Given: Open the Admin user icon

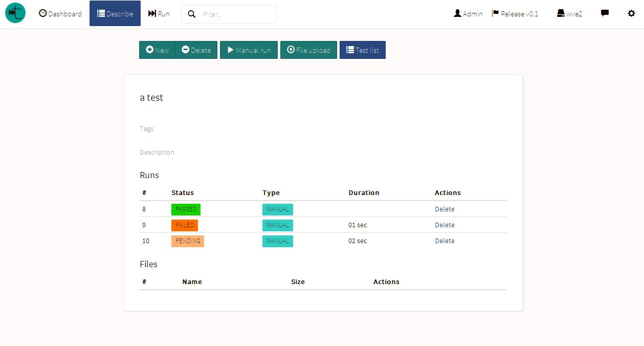Looking at the screenshot, I should click(457, 13).
